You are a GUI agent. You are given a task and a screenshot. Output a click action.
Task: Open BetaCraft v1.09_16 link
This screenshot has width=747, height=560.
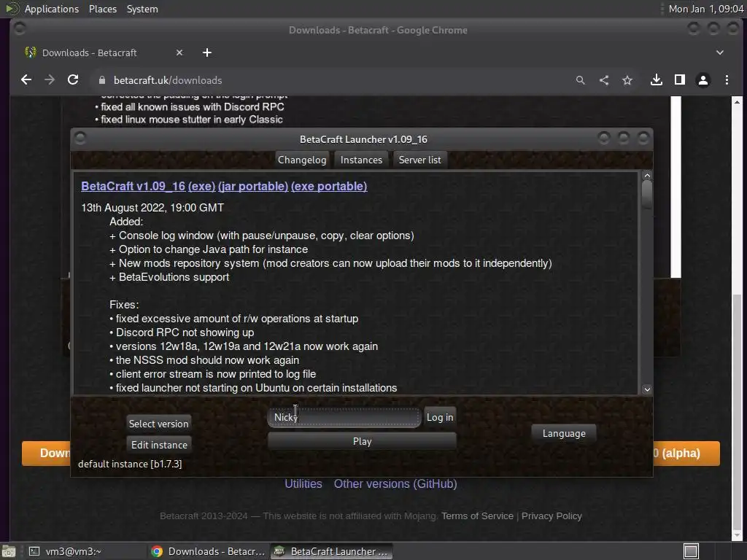133,186
